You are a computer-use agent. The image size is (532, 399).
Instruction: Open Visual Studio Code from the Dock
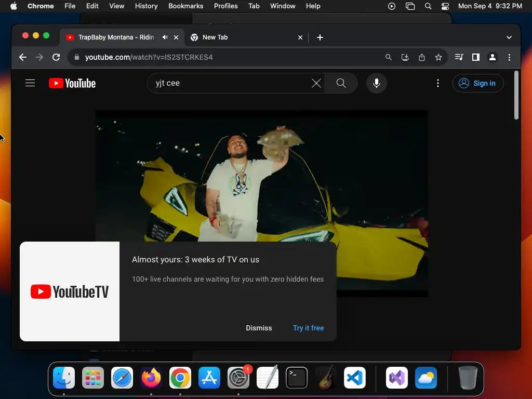355,378
